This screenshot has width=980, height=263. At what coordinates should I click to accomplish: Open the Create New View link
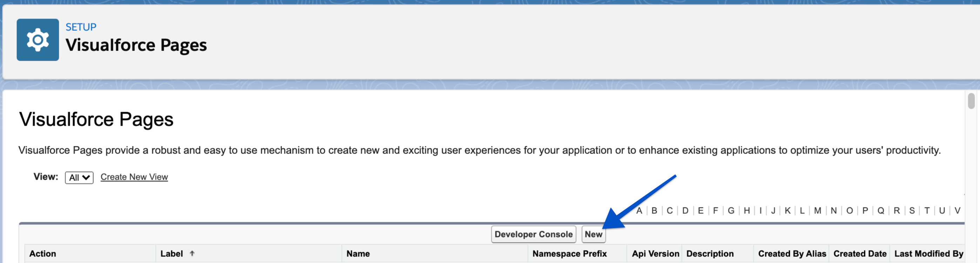click(x=134, y=177)
